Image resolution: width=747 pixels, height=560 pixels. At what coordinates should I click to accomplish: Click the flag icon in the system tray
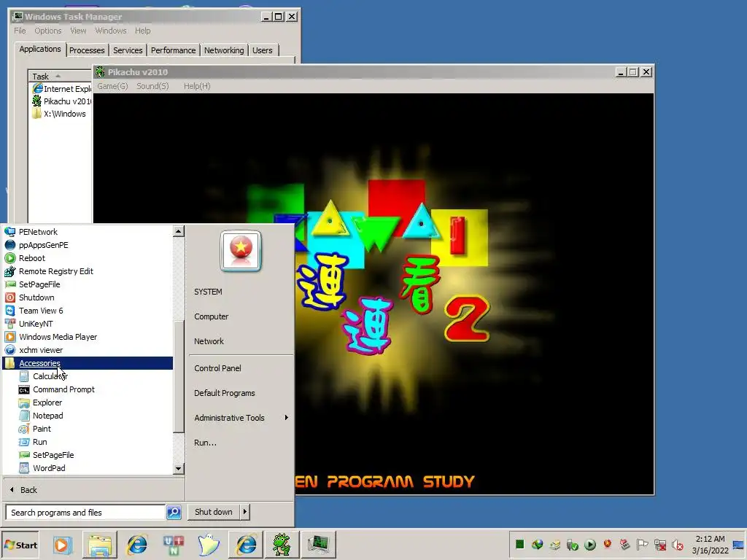tap(642, 544)
